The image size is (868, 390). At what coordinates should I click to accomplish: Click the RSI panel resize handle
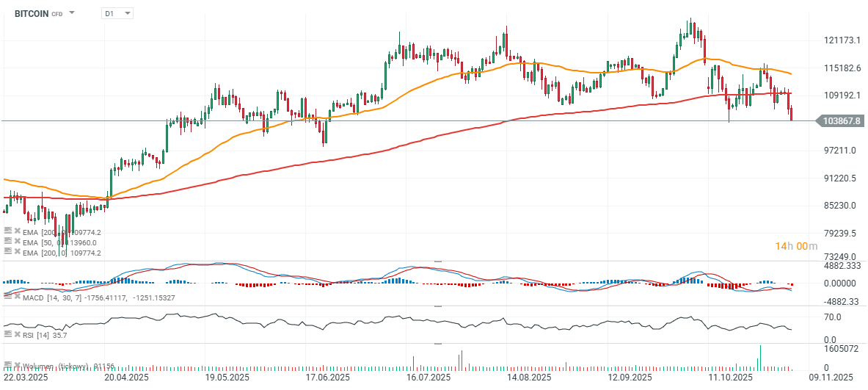[438, 306]
